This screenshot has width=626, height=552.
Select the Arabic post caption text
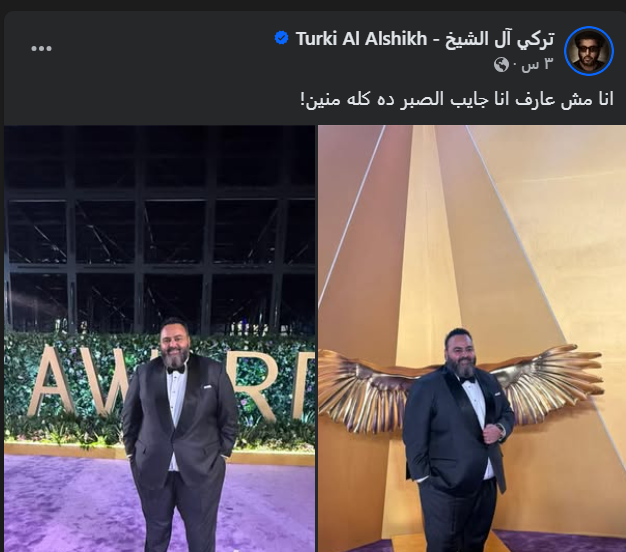tap(457, 99)
